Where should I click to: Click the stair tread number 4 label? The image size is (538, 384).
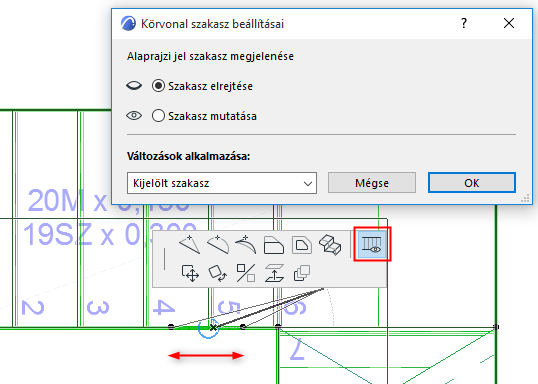(164, 307)
